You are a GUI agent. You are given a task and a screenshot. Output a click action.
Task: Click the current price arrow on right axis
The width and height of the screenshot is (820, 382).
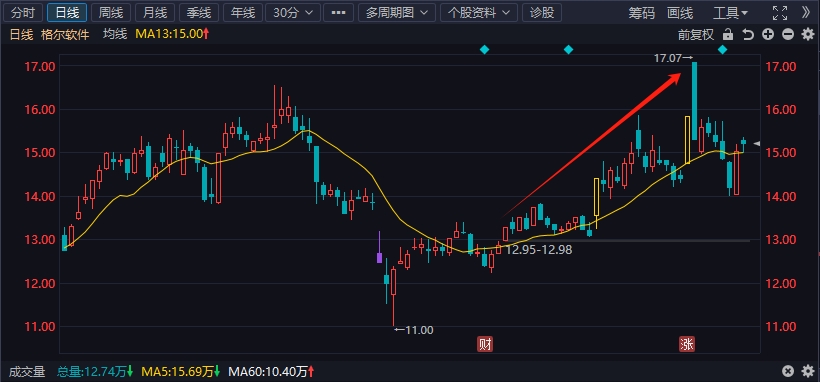[x=756, y=143]
